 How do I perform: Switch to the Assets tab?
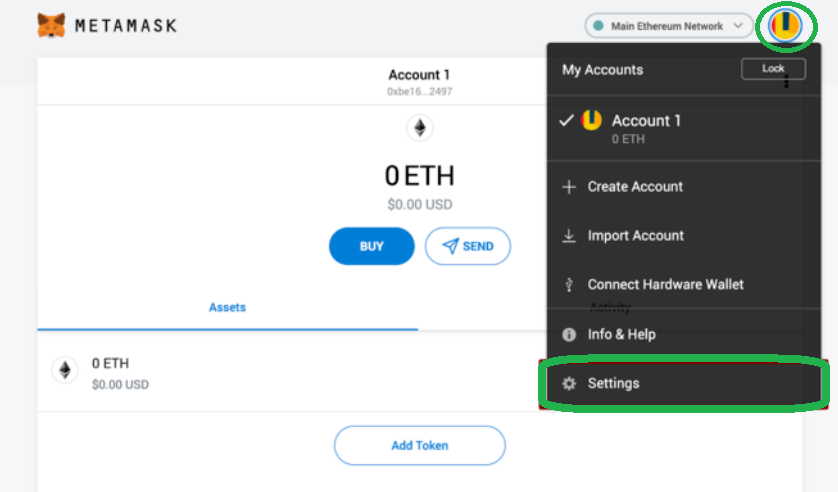pyautogui.click(x=227, y=308)
